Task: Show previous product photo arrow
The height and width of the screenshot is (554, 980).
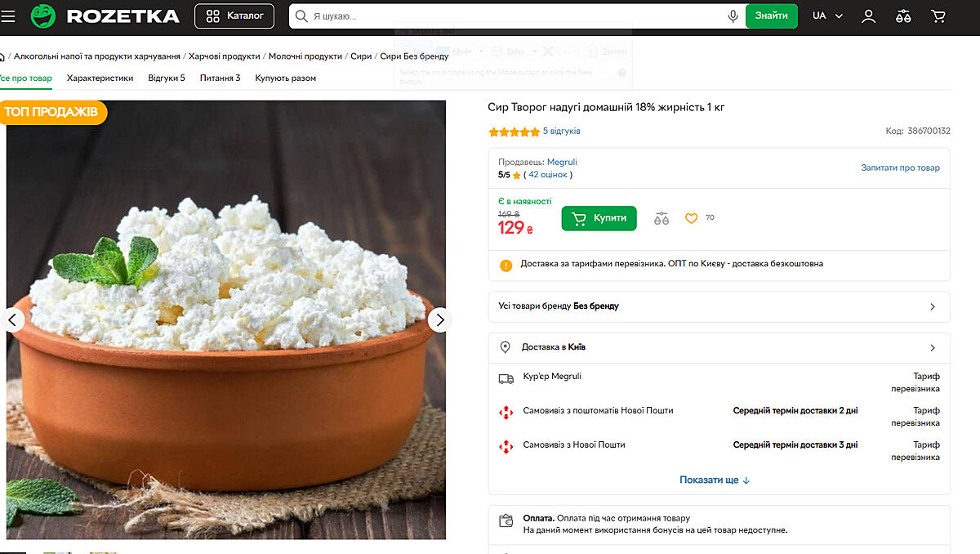Action: click(x=11, y=319)
